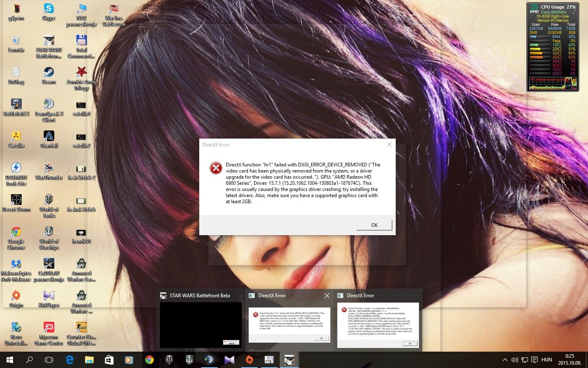Image resolution: width=588 pixels, height=368 pixels.
Task: Open the henrik91 image file
Action: 81,235
